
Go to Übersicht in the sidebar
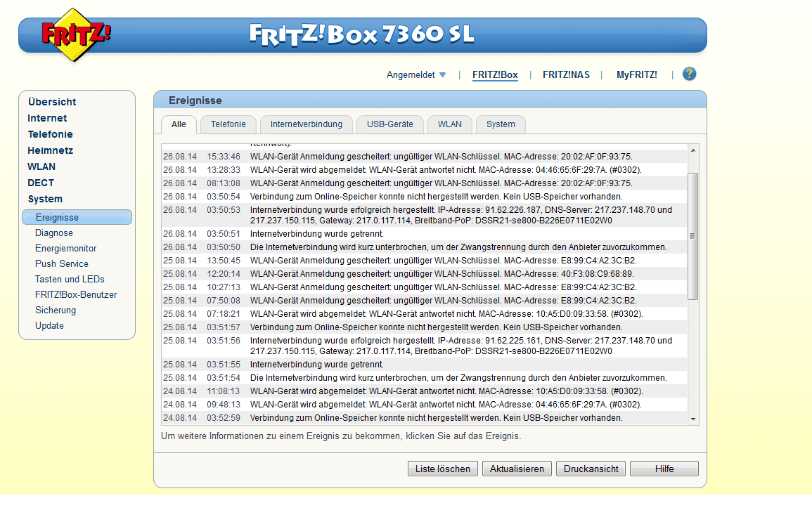(x=52, y=102)
